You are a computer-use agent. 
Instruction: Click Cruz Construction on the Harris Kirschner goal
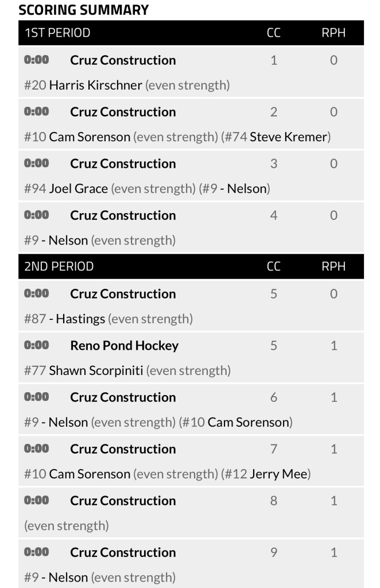click(x=123, y=60)
